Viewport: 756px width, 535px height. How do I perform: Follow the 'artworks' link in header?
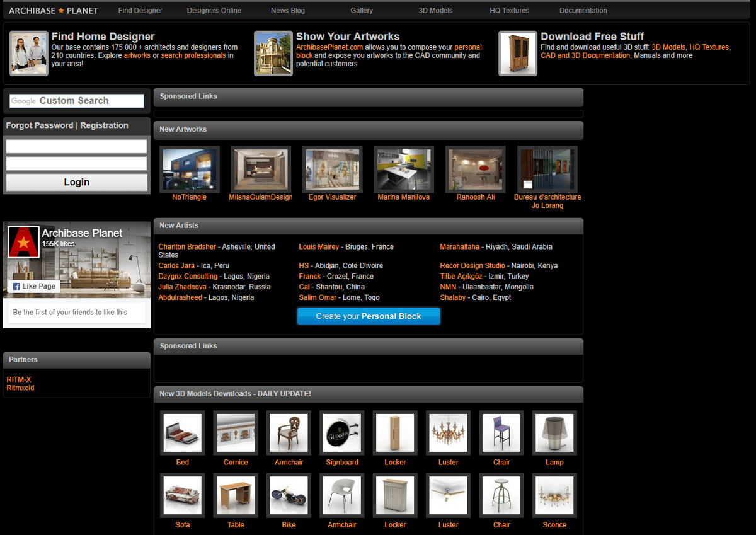pos(137,55)
